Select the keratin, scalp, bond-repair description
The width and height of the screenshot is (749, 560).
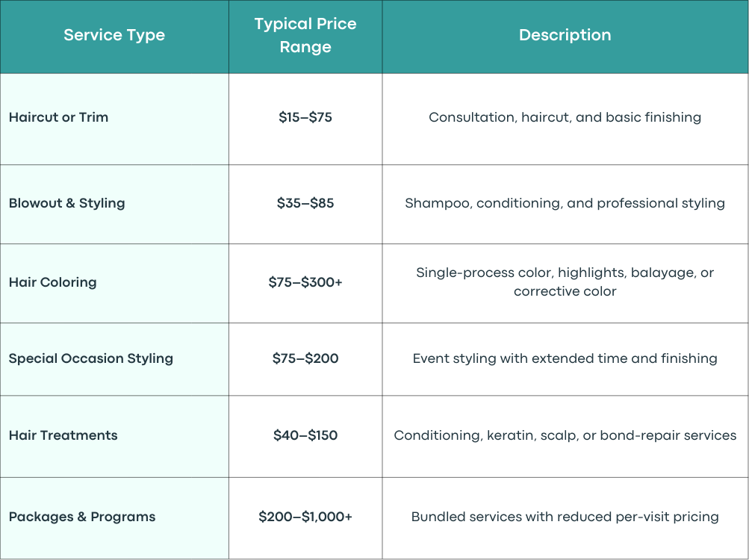[x=565, y=435]
